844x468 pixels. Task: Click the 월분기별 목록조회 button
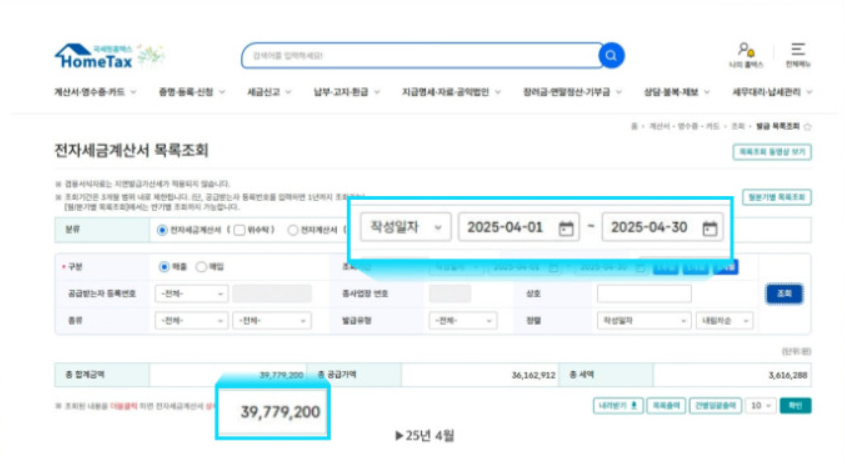(x=777, y=197)
